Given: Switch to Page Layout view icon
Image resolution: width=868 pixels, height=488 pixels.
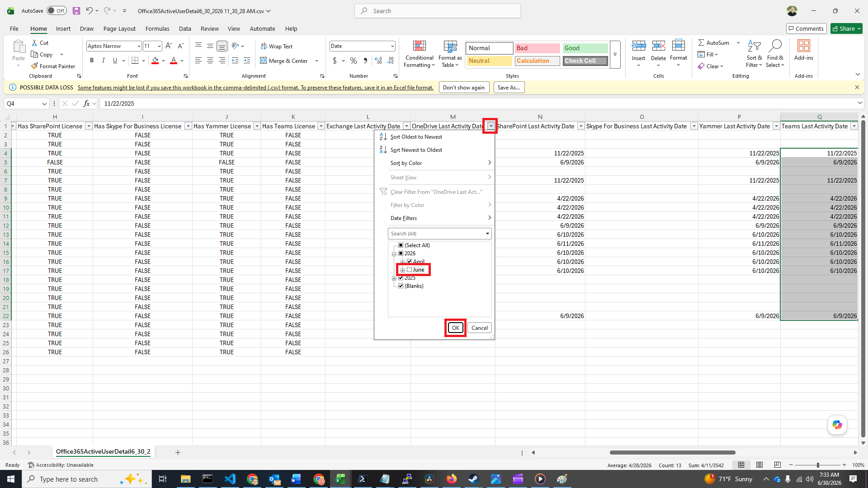Looking at the screenshot, I should 759,465.
